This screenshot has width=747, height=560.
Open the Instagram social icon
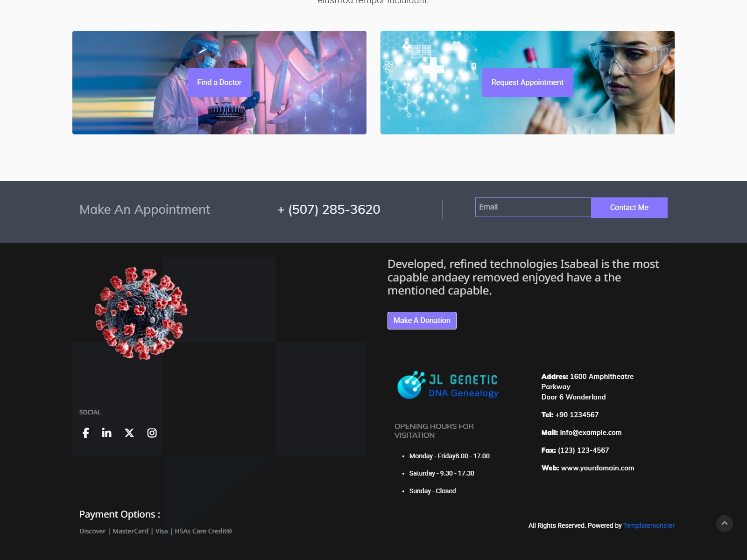coord(152,433)
